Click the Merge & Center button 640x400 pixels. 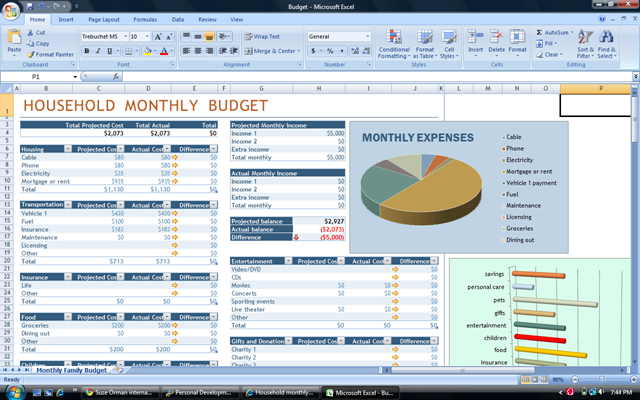pos(269,51)
